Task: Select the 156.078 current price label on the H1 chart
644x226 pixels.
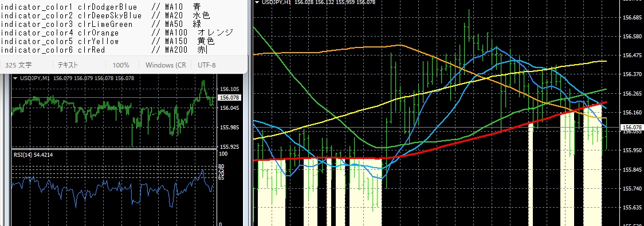Action: point(631,128)
